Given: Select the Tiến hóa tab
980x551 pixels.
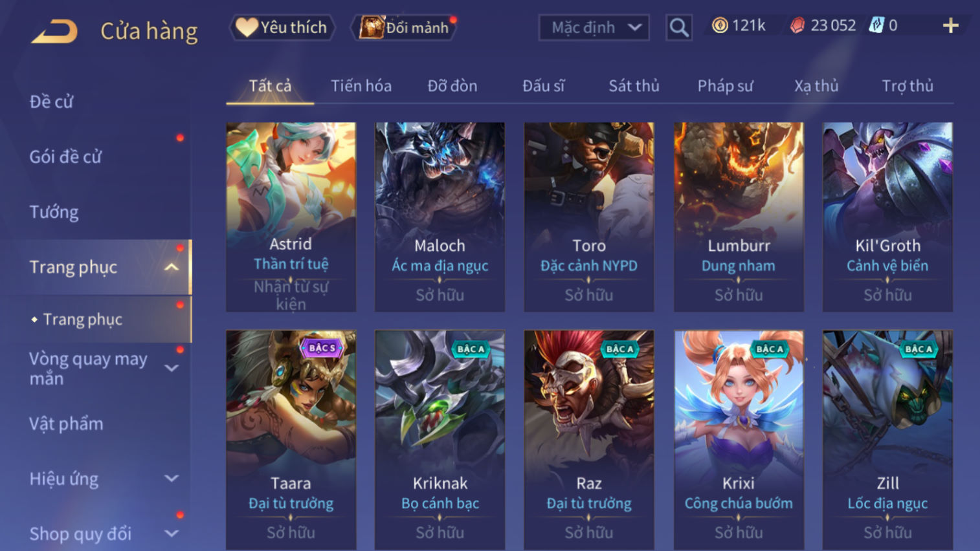Looking at the screenshot, I should point(361,85).
